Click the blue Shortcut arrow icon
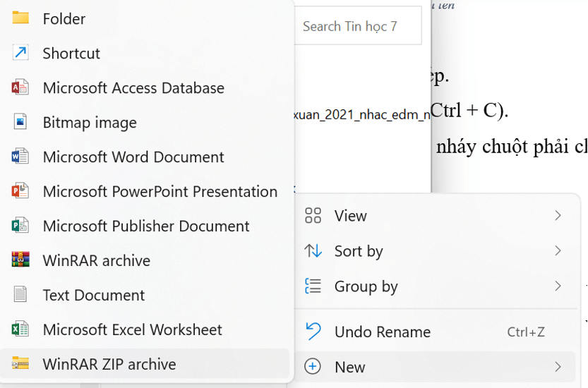Screen dimensions: 588x388 [x=20, y=53]
